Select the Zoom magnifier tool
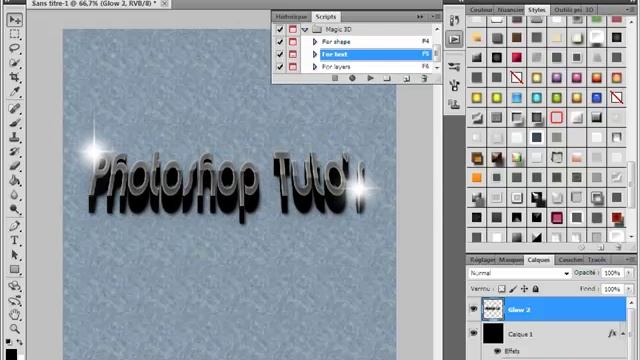 point(15,329)
